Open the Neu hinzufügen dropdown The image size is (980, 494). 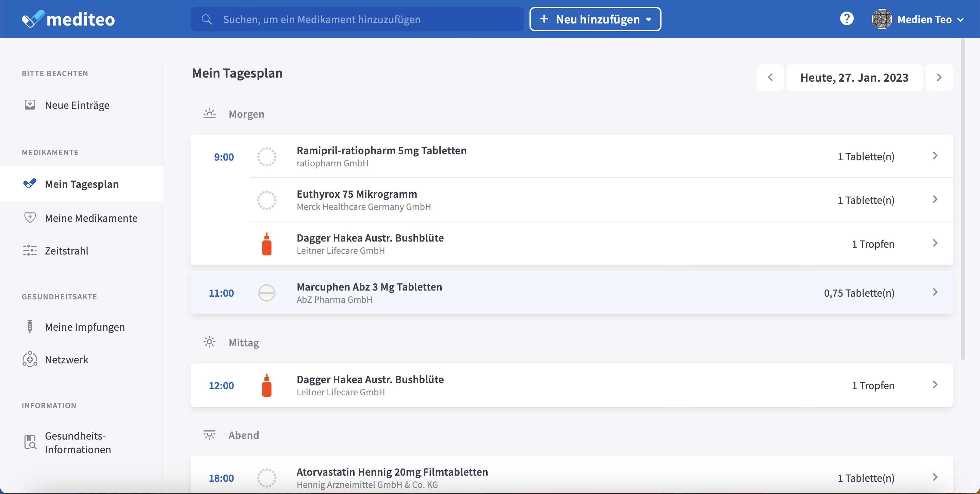[595, 19]
